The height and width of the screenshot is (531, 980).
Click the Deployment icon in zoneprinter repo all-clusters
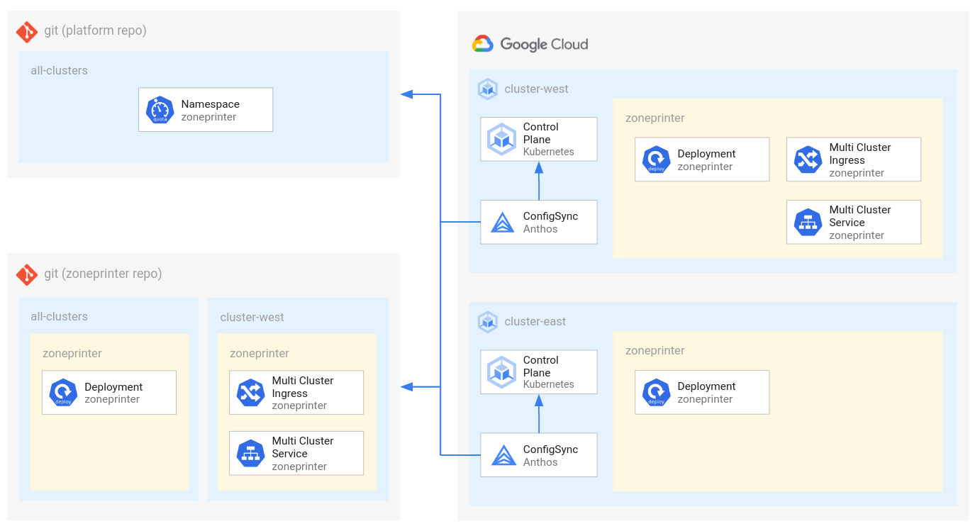[64, 393]
